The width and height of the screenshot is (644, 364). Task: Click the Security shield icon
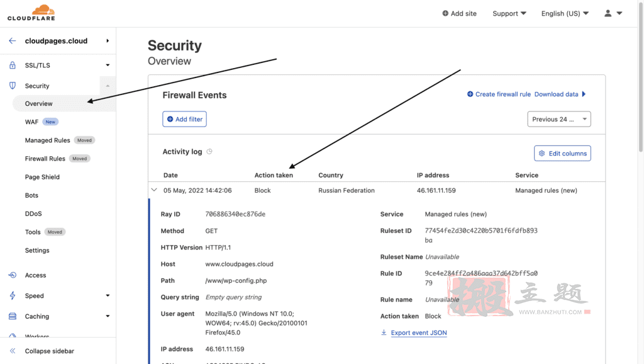(x=13, y=86)
